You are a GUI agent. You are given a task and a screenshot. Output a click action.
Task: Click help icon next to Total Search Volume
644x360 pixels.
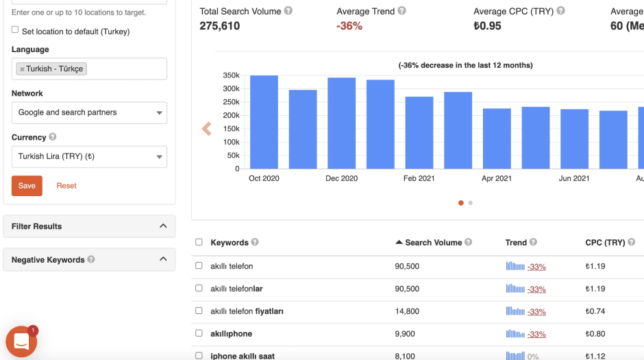[x=288, y=11]
